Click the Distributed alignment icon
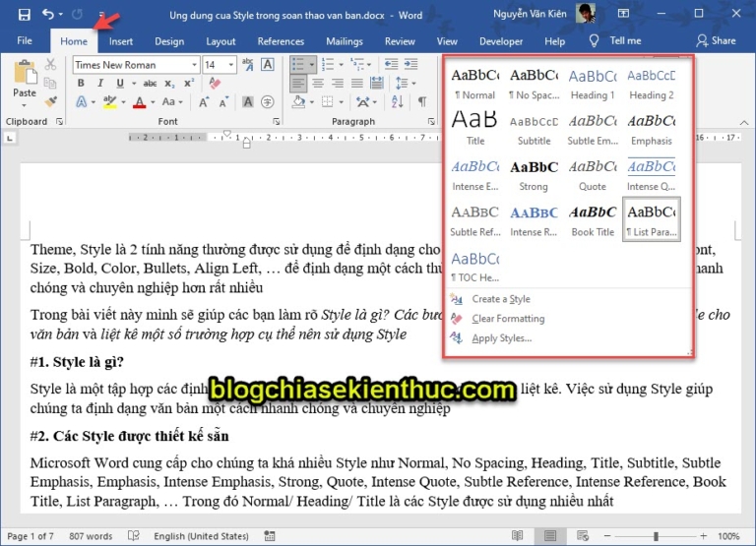 [377, 84]
